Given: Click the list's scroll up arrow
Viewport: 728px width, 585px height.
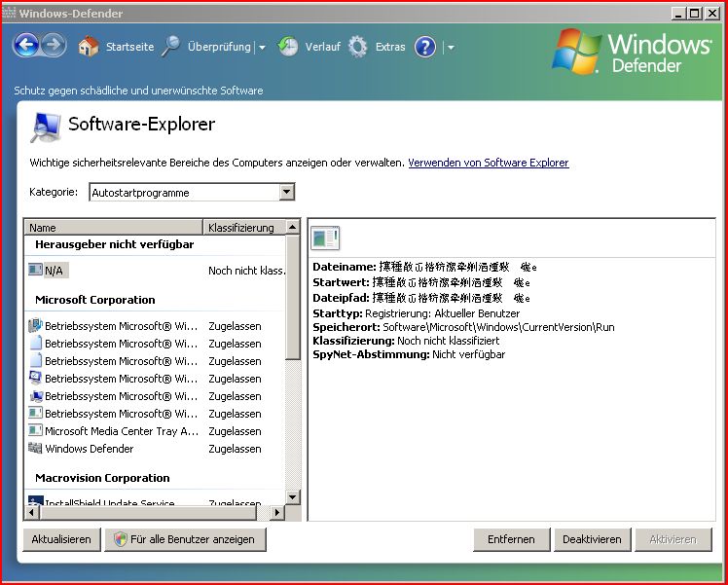Looking at the screenshot, I should pos(293,227).
